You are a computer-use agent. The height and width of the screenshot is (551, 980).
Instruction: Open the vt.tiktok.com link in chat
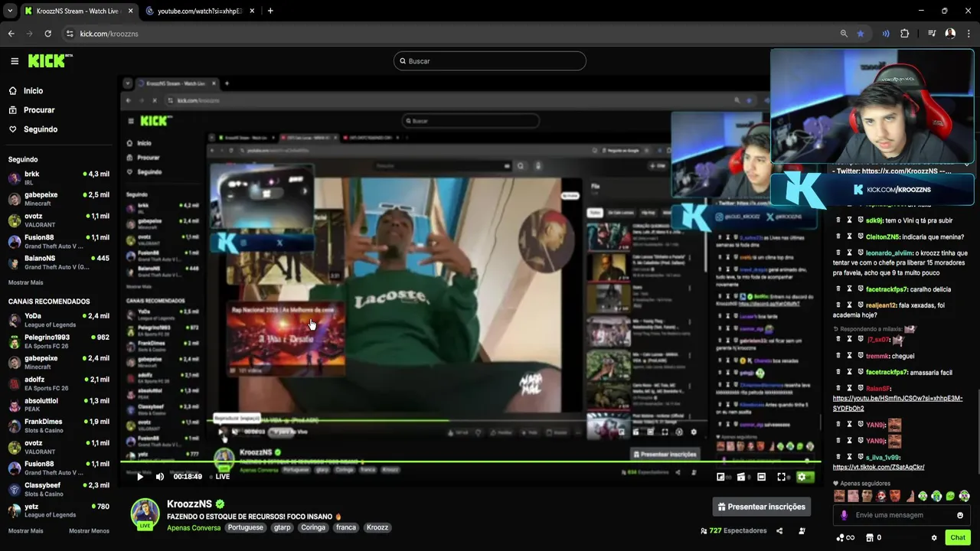(878, 468)
